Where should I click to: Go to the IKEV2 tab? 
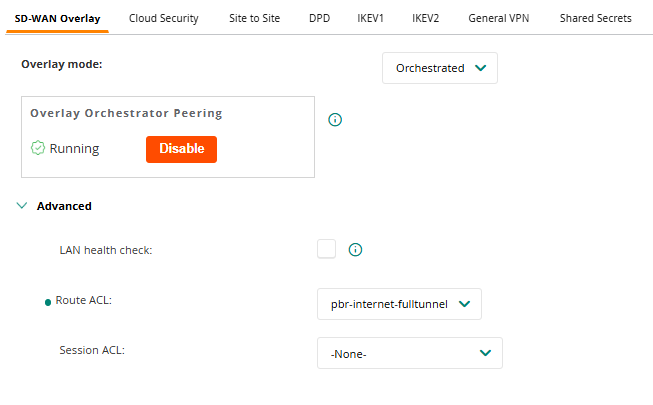(426, 18)
